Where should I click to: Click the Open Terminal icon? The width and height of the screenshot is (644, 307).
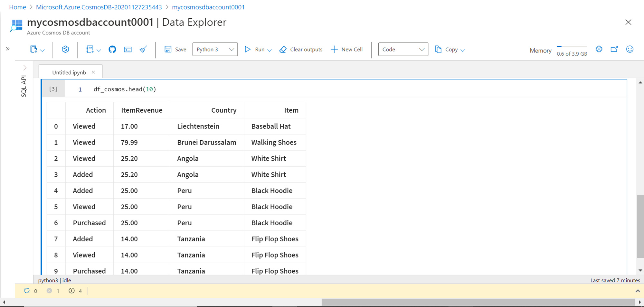click(x=128, y=50)
